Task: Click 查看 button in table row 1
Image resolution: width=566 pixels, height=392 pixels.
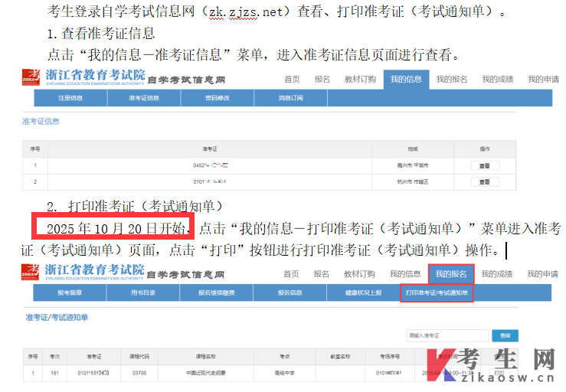Action: [484, 165]
